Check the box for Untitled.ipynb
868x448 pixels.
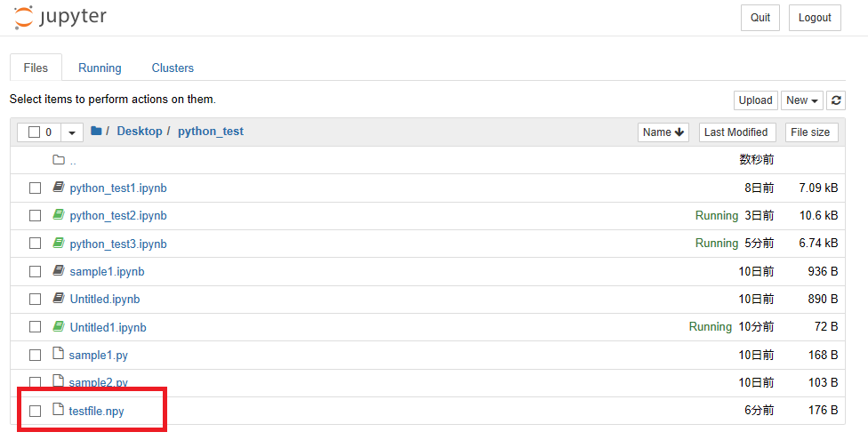coord(35,300)
